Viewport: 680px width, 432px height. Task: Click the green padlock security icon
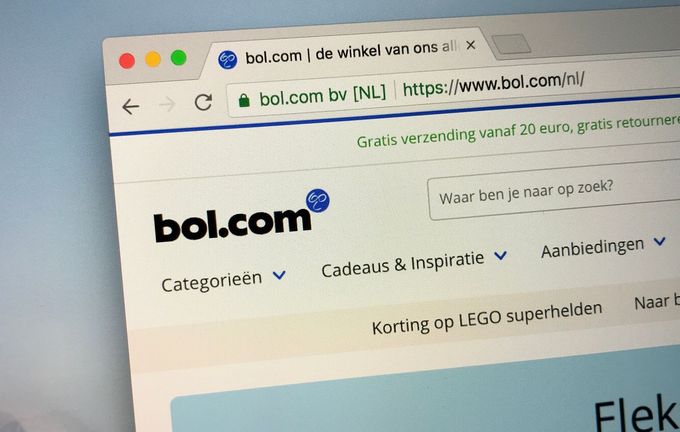tap(244, 100)
